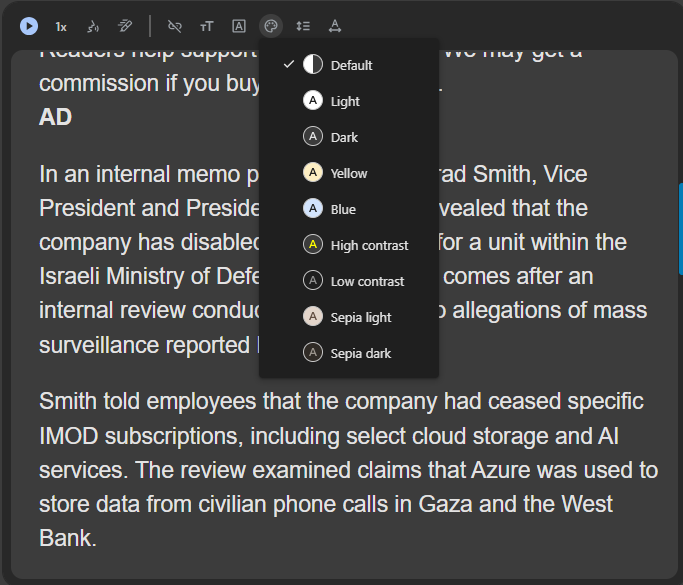Change the 1x playback speed
Screen dimensions: 683x585
[x=61, y=27]
